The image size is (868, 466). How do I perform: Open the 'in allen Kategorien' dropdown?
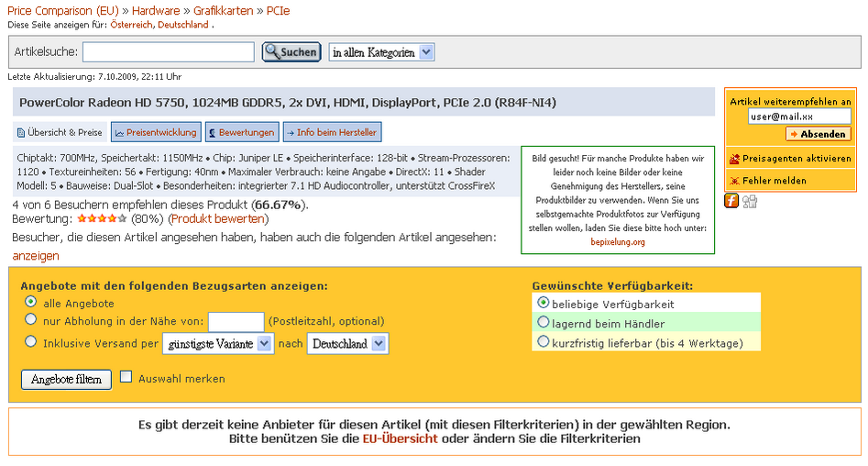[381, 52]
